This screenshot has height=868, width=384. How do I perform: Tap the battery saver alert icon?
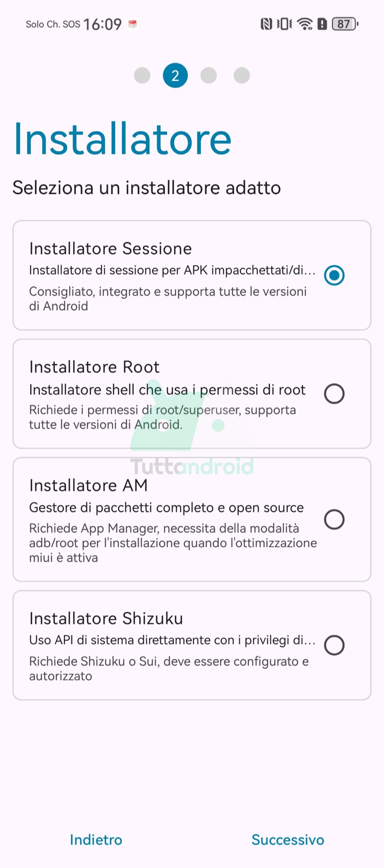(322, 24)
